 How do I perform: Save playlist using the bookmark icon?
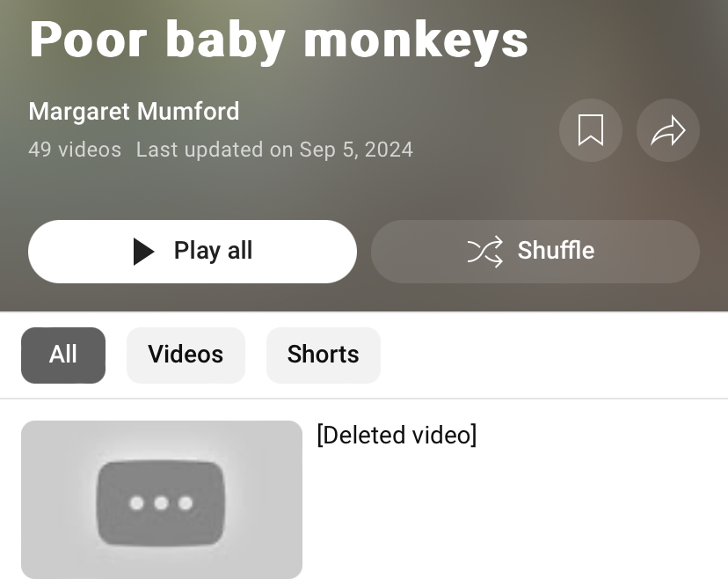[591, 130]
